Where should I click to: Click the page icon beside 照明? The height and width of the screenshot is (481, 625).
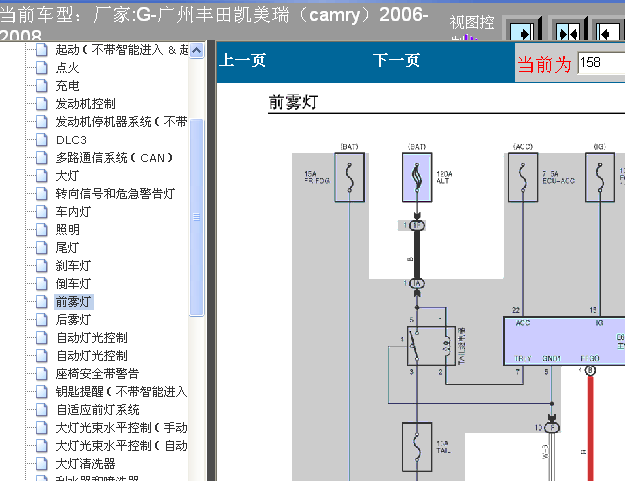tap(41, 230)
